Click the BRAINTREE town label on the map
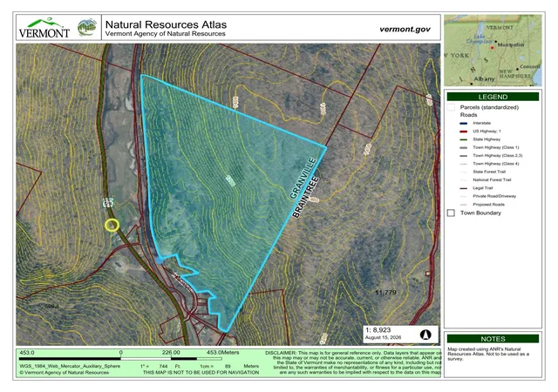Viewport: 558px width, 392px height. click(305, 197)
